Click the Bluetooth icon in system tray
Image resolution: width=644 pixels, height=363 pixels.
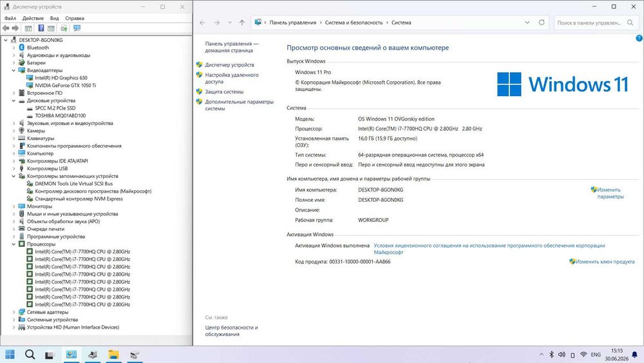click(x=552, y=355)
